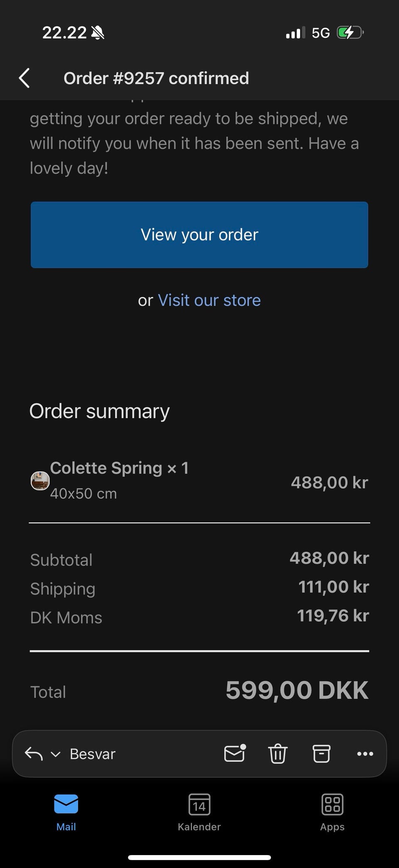Delete the email with the trash icon
Viewport: 399px width, 868px height.
278,754
